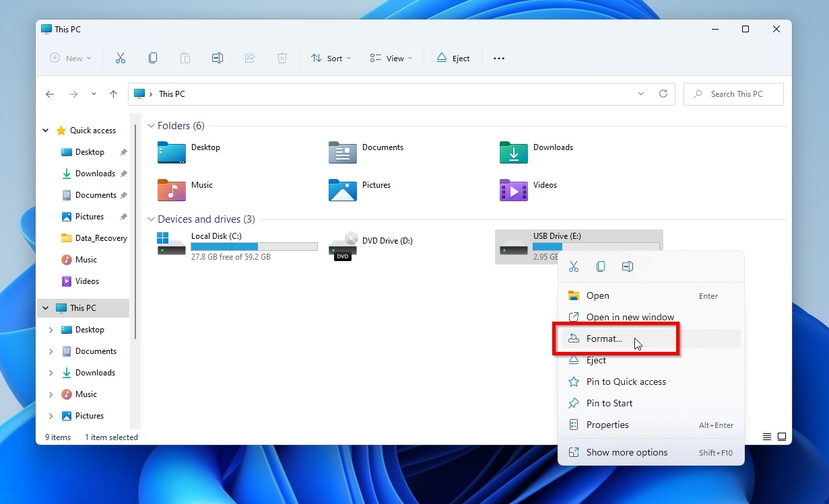This screenshot has width=829, height=504.
Task: Click inside the Search This PC field
Action: point(733,94)
